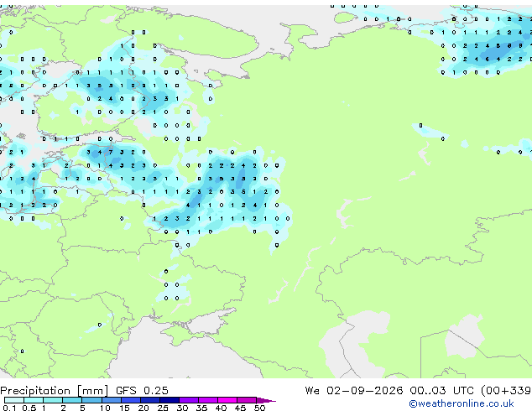Select the legend scale label '25'
Viewport: 532px width, 411px height.
(163, 408)
